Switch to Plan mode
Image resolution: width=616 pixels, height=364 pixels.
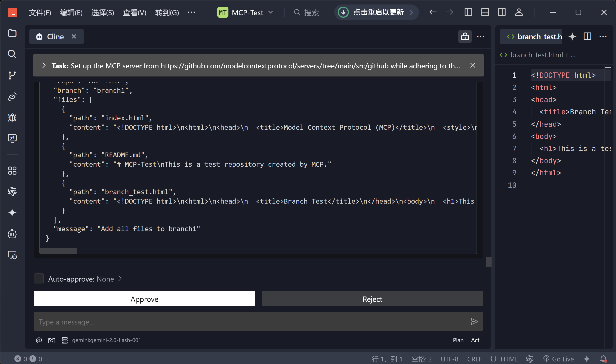coord(458,340)
